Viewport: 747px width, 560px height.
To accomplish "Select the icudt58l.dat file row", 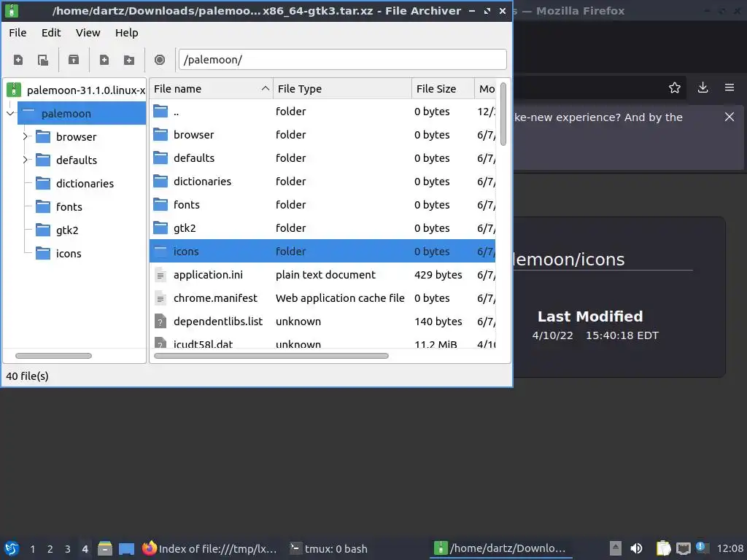I will click(x=322, y=343).
